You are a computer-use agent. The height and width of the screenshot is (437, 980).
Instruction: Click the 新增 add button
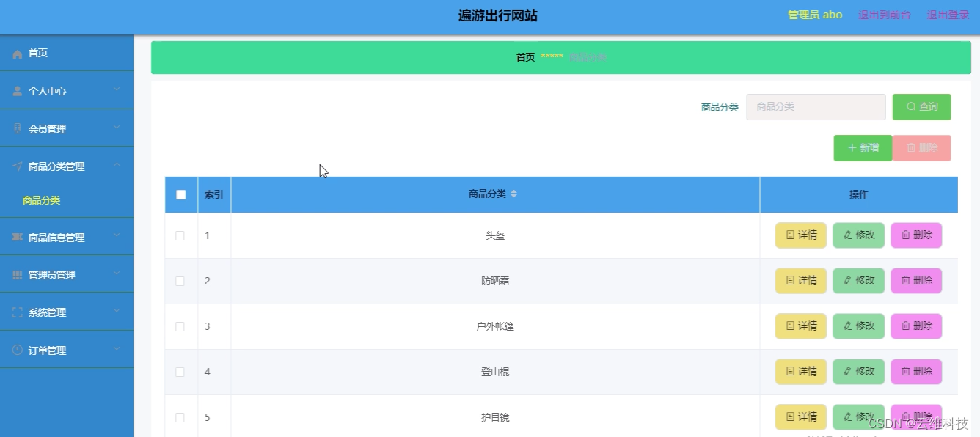[x=863, y=148]
